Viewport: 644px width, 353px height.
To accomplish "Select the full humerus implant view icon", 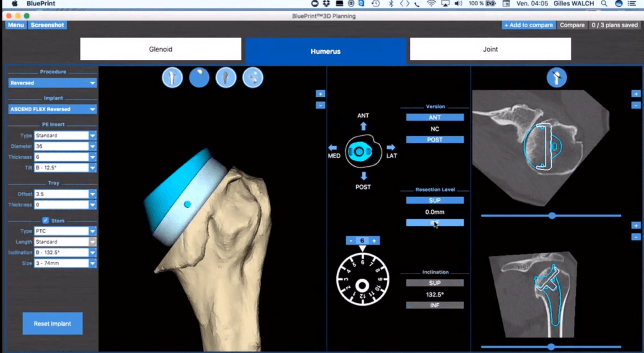I will coord(172,77).
